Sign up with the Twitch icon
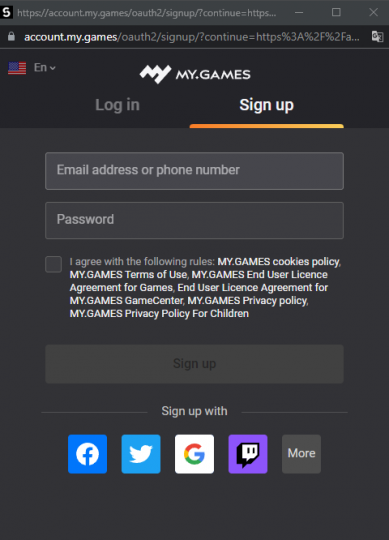 coord(248,454)
